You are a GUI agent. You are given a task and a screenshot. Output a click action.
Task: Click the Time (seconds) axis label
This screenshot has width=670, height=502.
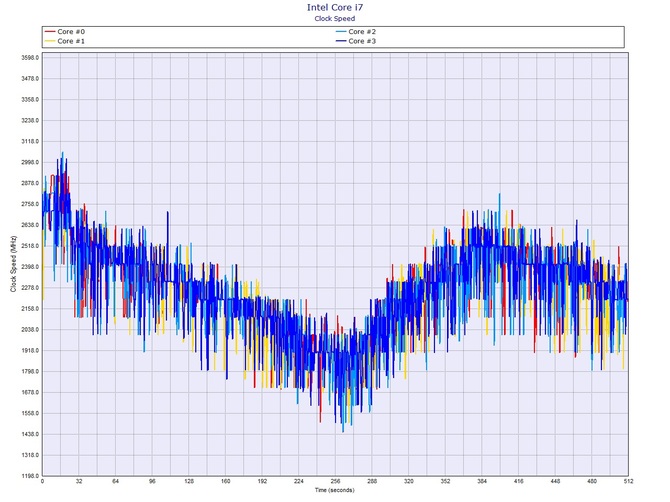point(335,490)
